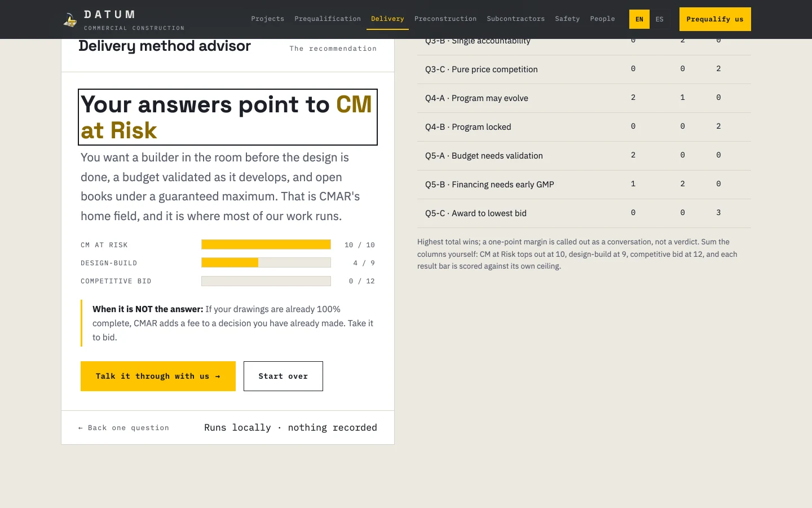Open the Safety nav link
The width and height of the screenshot is (812, 508).
tap(567, 19)
